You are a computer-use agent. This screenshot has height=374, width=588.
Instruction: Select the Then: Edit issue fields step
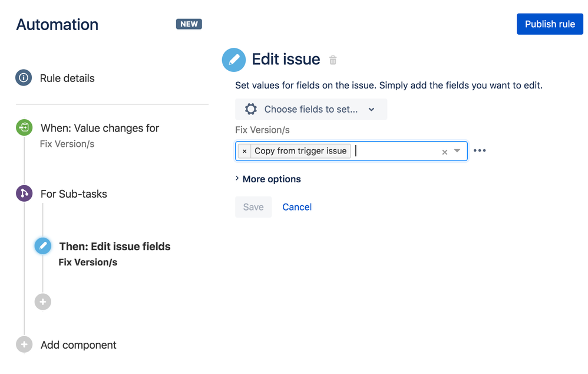pos(114,247)
